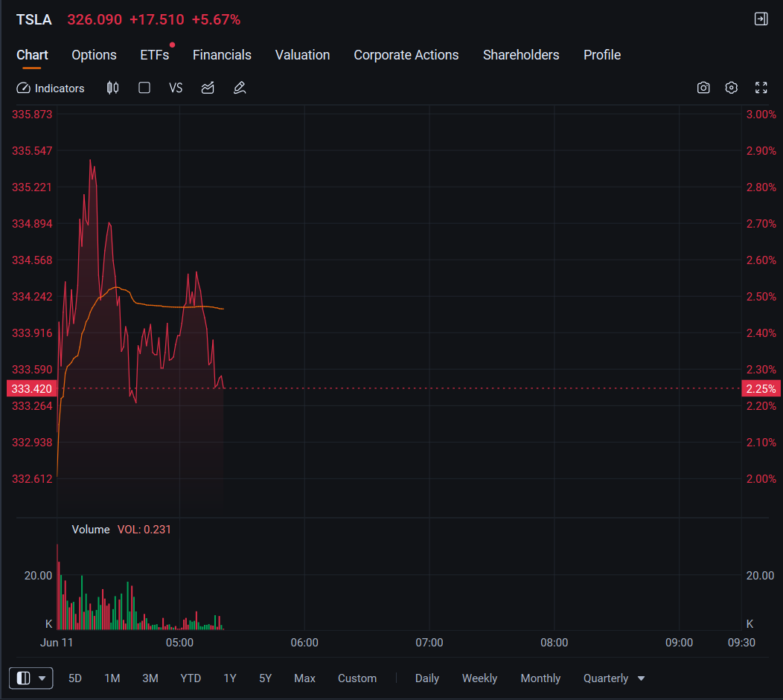
Task: Click the 333.420 current price marker
Action: (x=31, y=388)
